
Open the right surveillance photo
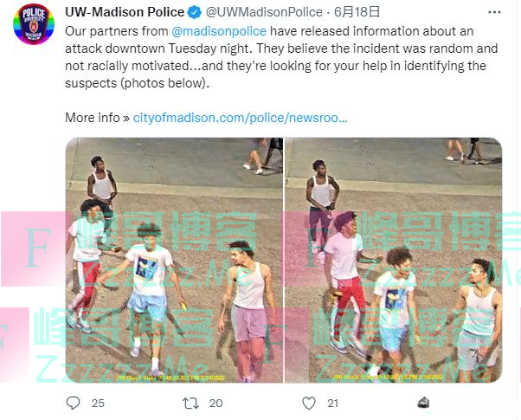coord(394,260)
